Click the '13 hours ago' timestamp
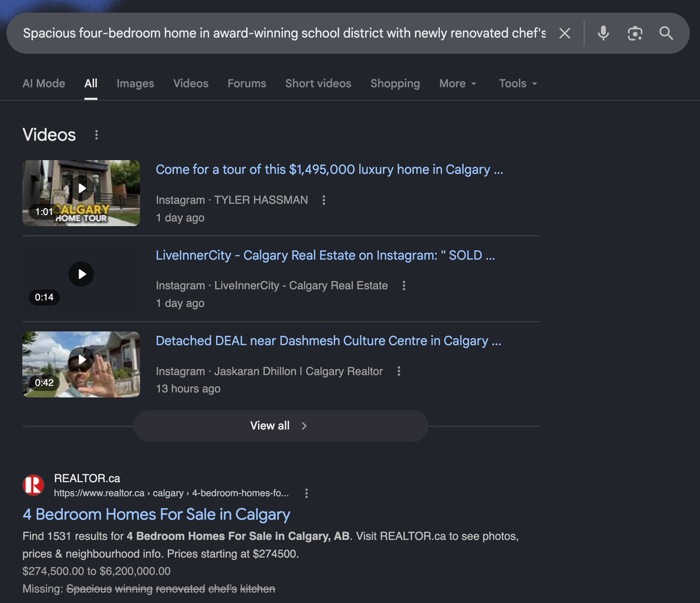 coord(188,389)
